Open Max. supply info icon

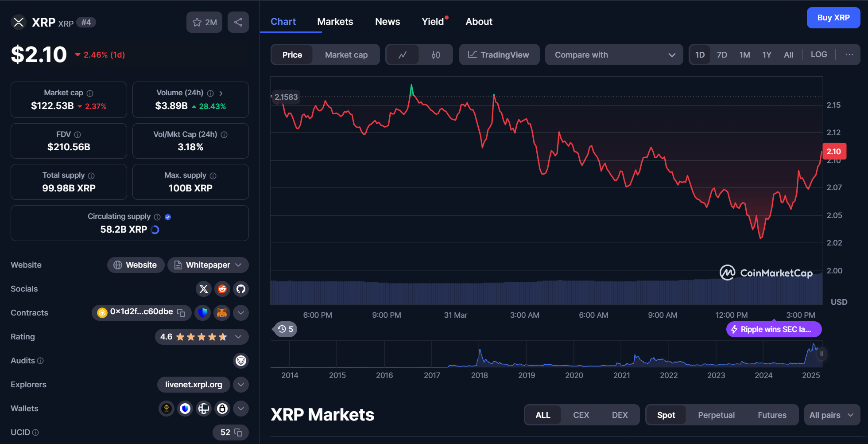click(x=213, y=175)
